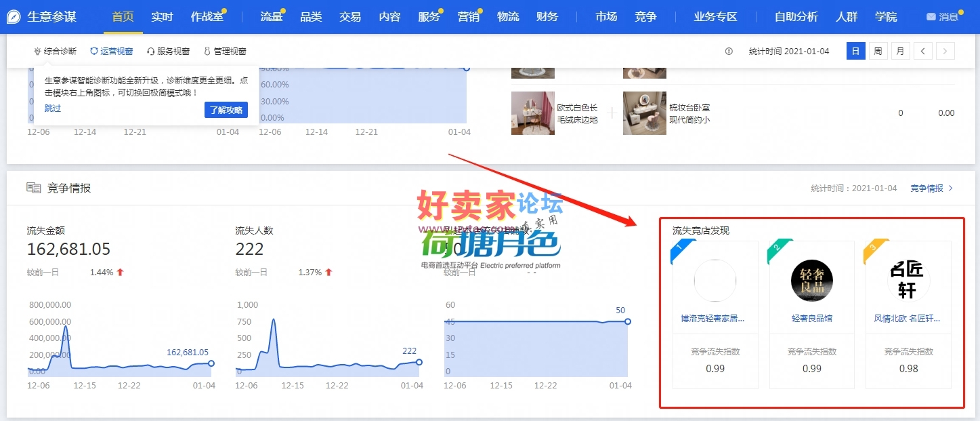The width and height of the screenshot is (980, 421).
Task: Click the 服务视窗 headset icon
Action: (150, 52)
